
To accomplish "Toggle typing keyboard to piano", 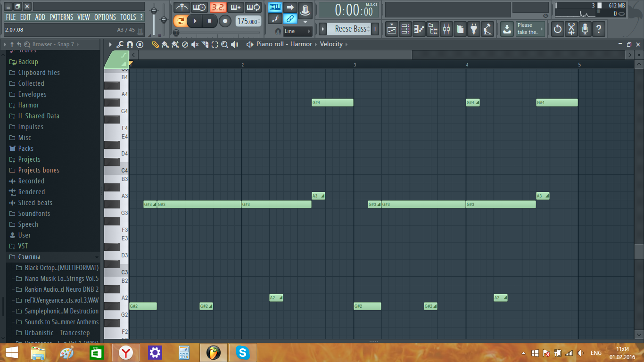I will 275,7.
